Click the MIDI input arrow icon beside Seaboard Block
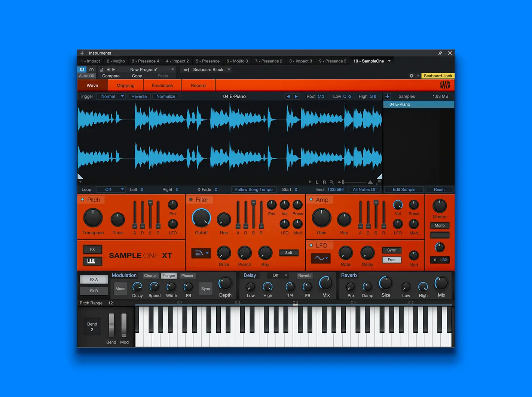This screenshot has width=532, height=397. [x=187, y=70]
